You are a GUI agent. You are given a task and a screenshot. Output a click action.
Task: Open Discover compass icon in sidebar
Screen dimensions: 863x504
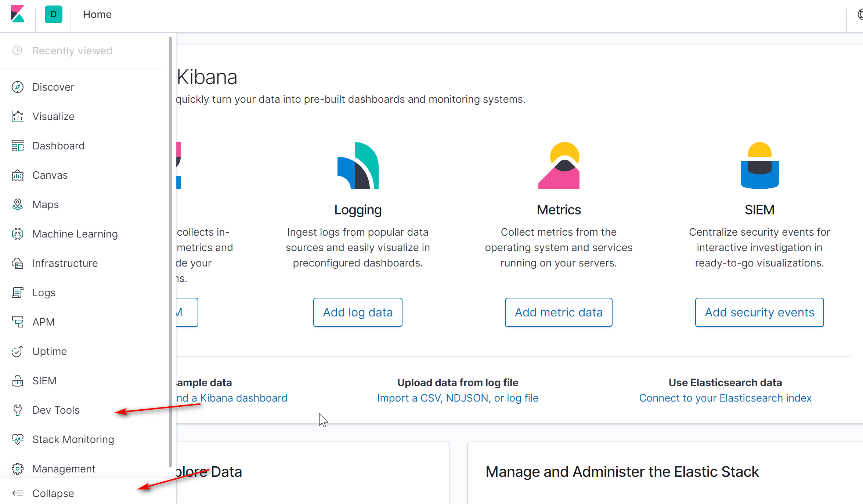coord(18,87)
